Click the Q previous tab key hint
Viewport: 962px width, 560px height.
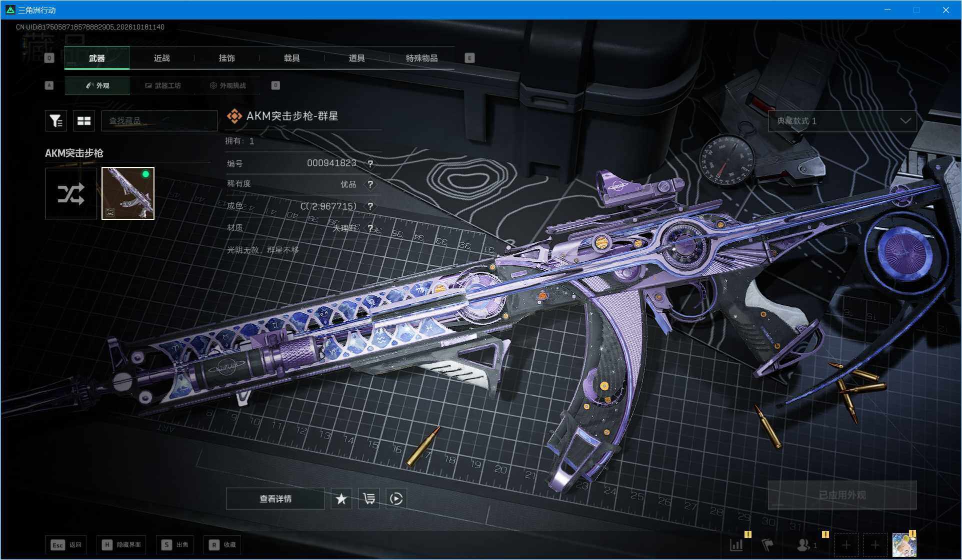coord(49,58)
